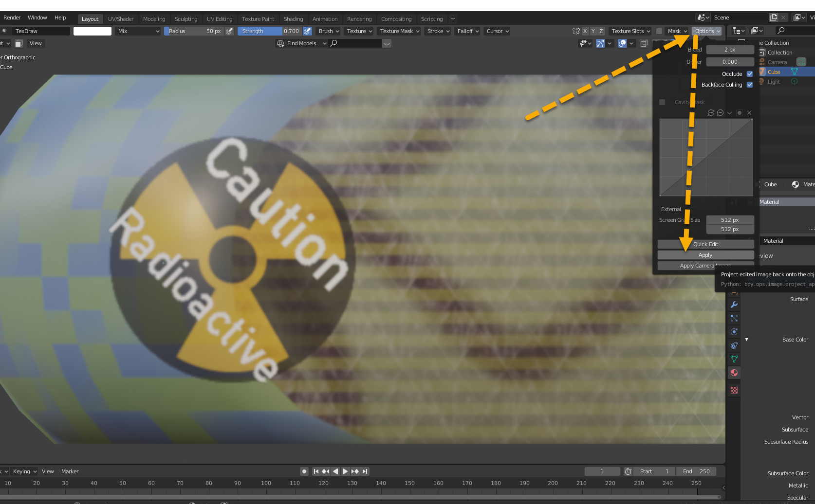Open the Object Constraints properties tab
Viewport: 815px width, 504px height.
point(734,345)
